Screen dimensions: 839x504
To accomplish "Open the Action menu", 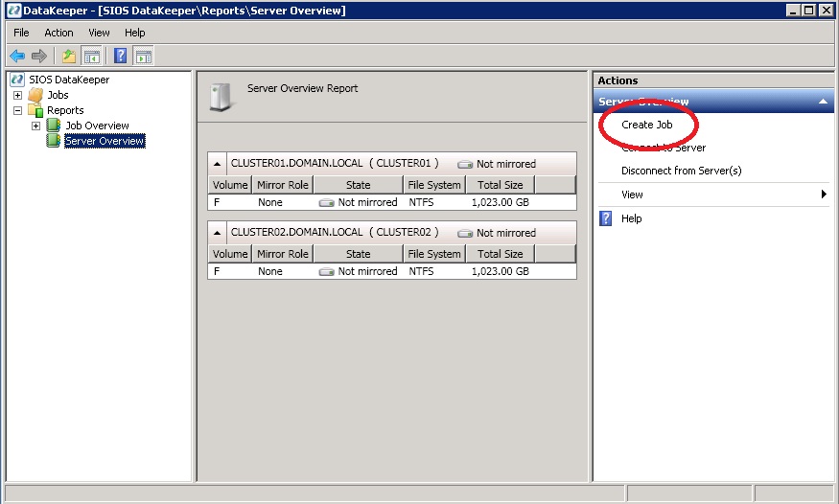I will pos(58,33).
